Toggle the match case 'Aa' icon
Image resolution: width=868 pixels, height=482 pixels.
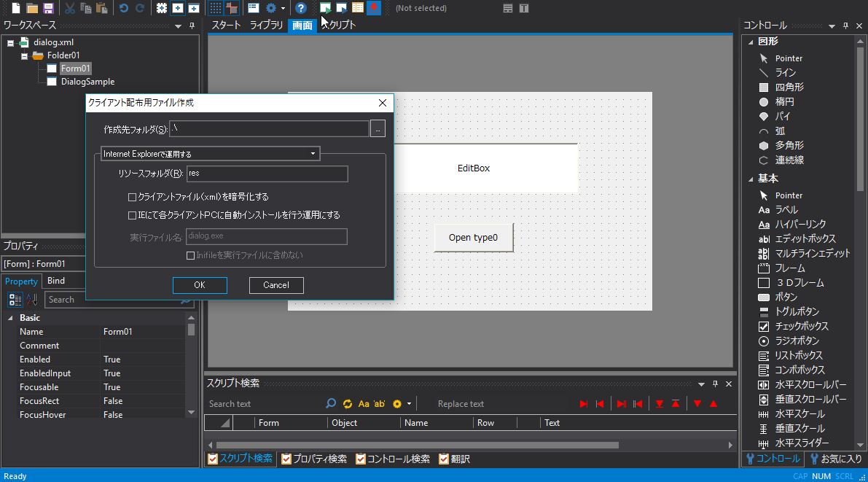364,404
